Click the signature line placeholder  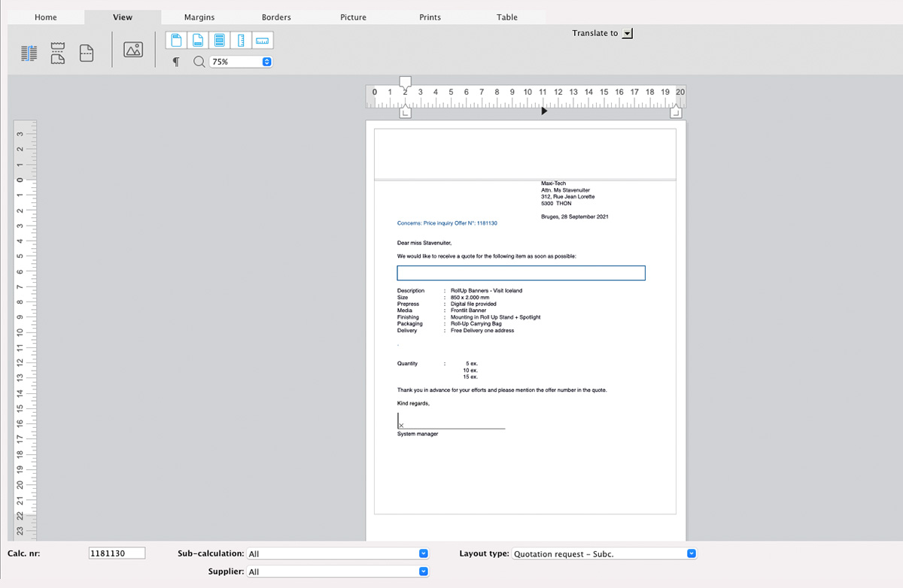[x=451, y=421]
